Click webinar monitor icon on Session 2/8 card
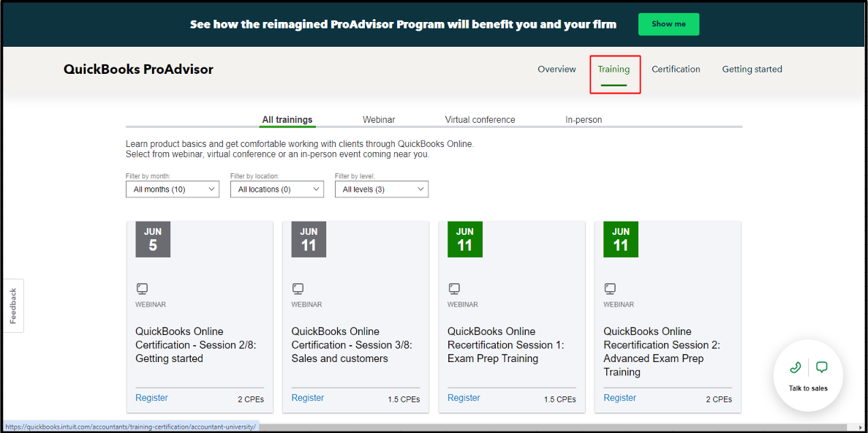The width and height of the screenshot is (868, 433). pos(143,289)
